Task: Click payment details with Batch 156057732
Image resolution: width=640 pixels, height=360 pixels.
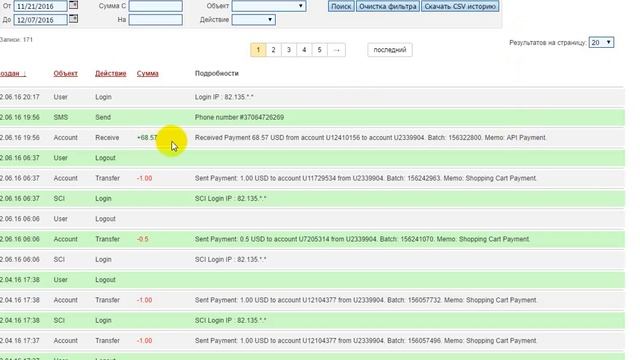Action: (366, 300)
